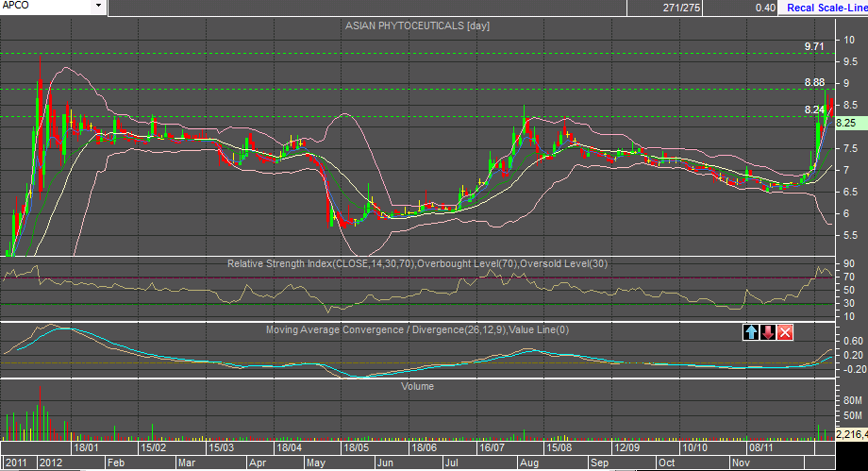
Task: Select the 12/09 date marker
Action: pyautogui.click(x=626, y=447)
